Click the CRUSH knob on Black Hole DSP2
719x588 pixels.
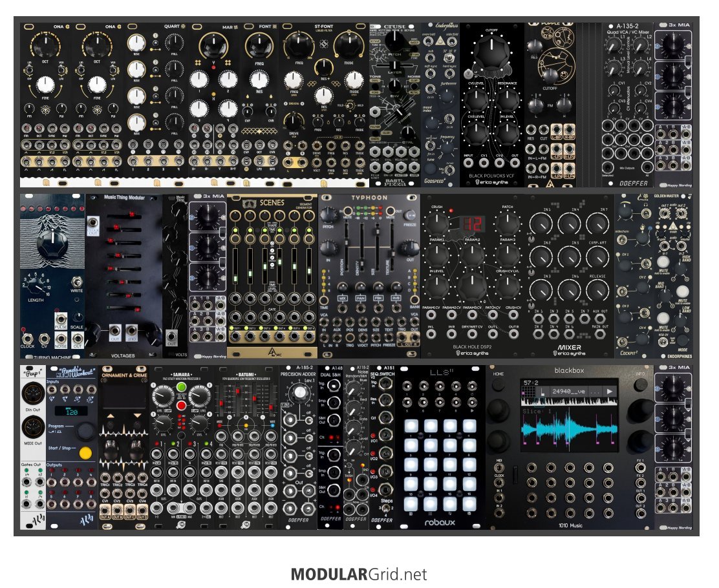(x=436, y=223)
